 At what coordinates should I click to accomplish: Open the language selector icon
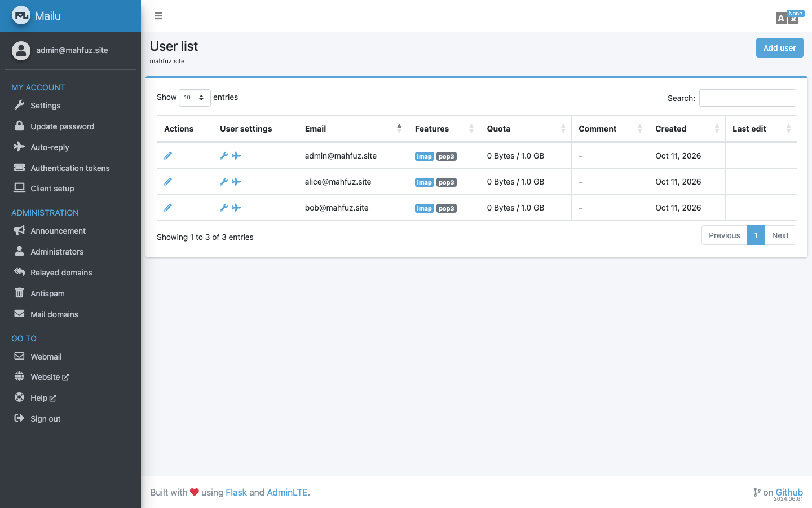click(787, 18)
